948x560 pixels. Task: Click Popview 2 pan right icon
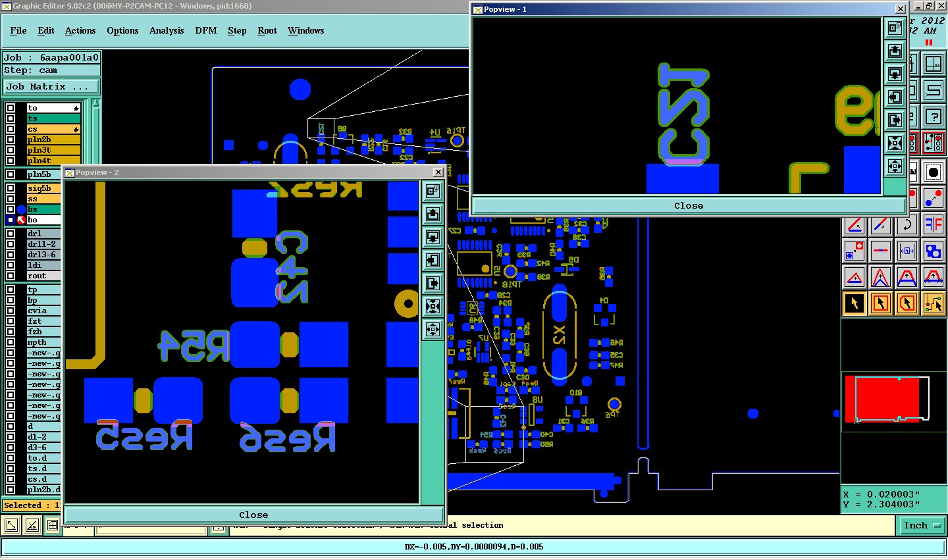tap(433, 283)
